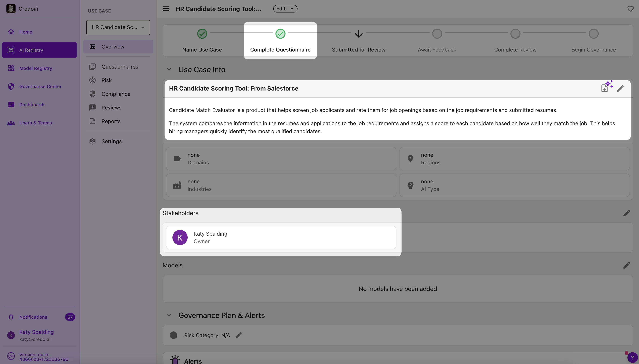Screen dimensions: 639x364
Task: Open the Edit mode dropdown
Action: (x=285, y=9)
